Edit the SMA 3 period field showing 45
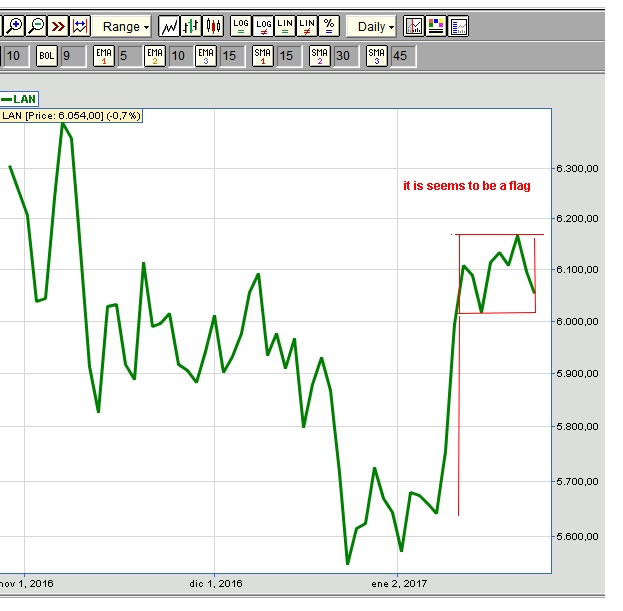This screenshot has height=611, width=623. click(x=403, y=56)
